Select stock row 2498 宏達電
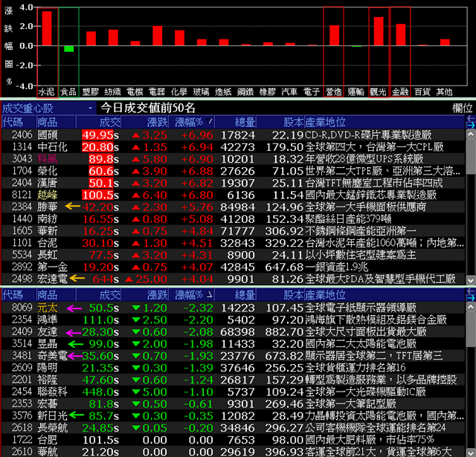This screenshot has width=476, height=457. point(233,279)
